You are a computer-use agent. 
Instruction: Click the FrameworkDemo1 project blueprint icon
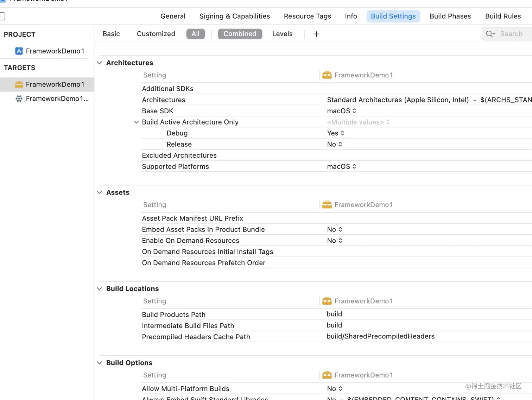pyautogui.click(x=19, y=51)
